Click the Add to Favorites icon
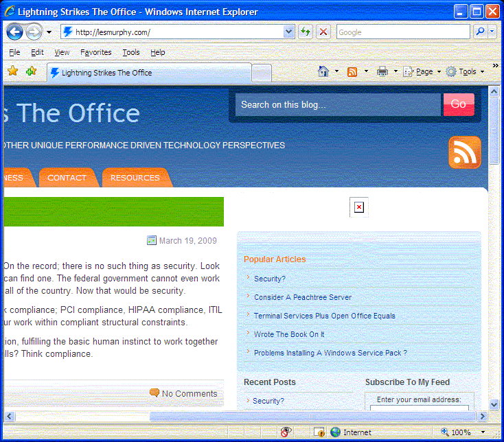Viewport: 504px width, 442px height. point(31,71)
